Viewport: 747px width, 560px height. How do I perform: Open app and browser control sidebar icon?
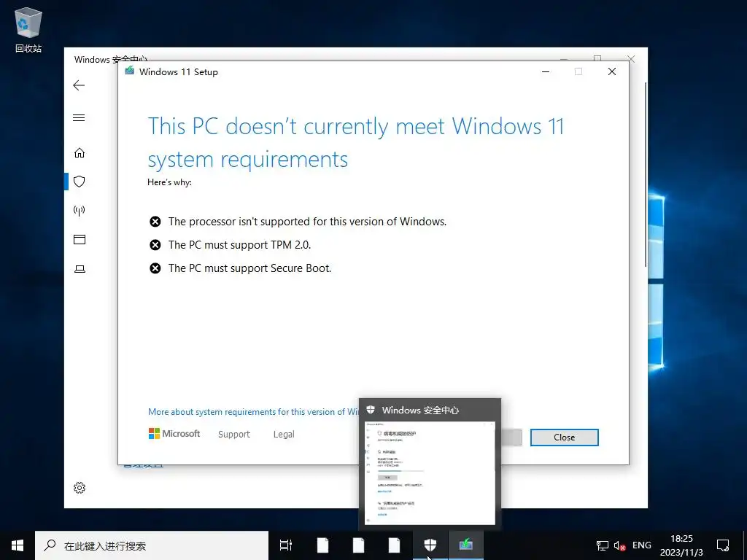tap(79, 239)
